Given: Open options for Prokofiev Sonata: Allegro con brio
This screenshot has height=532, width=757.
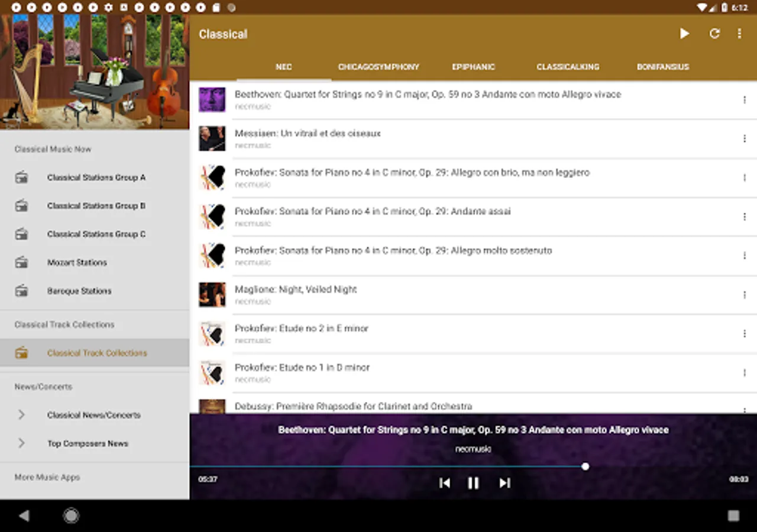Looking at the screenshot, I should pyautogui.click(x=744, y=178).
